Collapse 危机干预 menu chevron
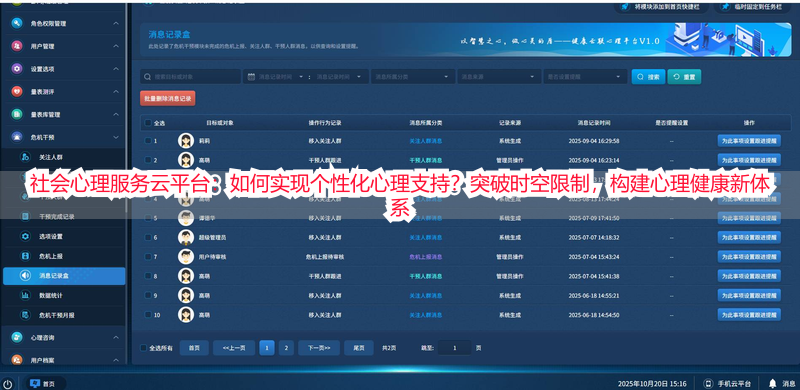The height and width of the screenshot is (390, 800). [x=116, y=137]
